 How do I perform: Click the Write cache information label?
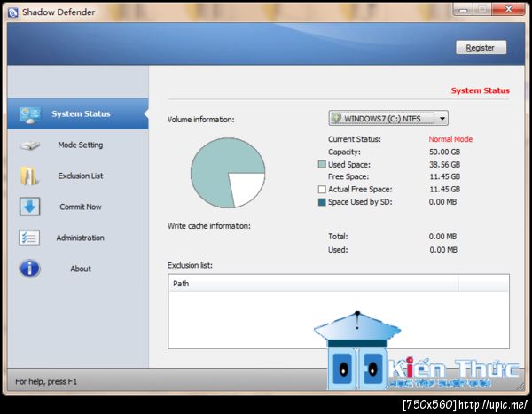pos(209,226)
